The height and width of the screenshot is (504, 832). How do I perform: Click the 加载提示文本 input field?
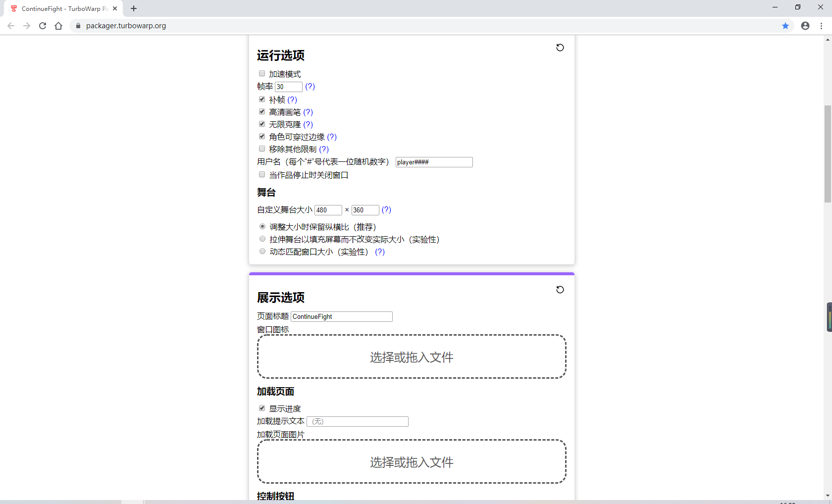358,421
